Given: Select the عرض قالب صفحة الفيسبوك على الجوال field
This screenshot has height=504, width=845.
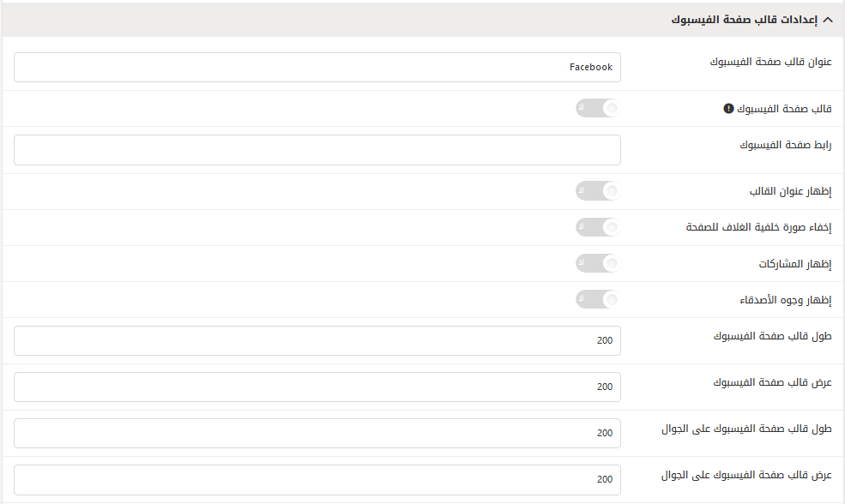Looking at the screenshot, I should [x=317, y=479].
